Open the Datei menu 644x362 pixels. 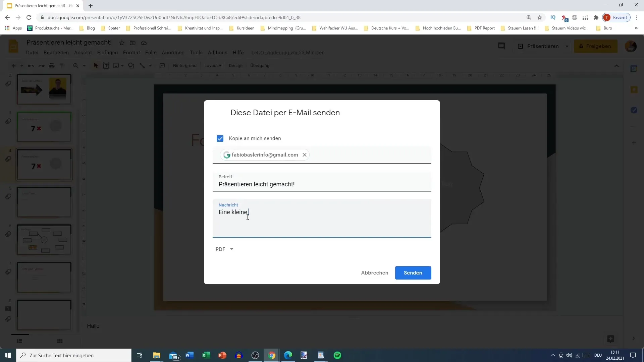click(32, 53)
